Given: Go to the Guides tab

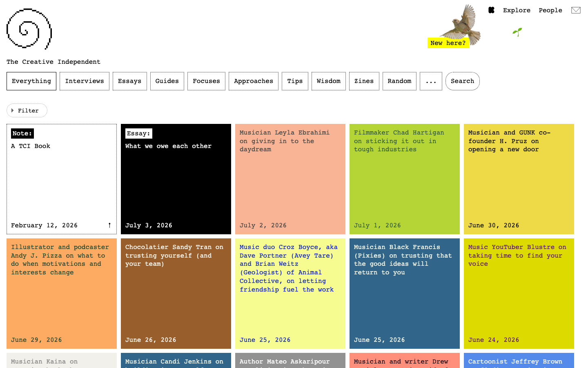Looking at the screenshot, I should [167, 81].
